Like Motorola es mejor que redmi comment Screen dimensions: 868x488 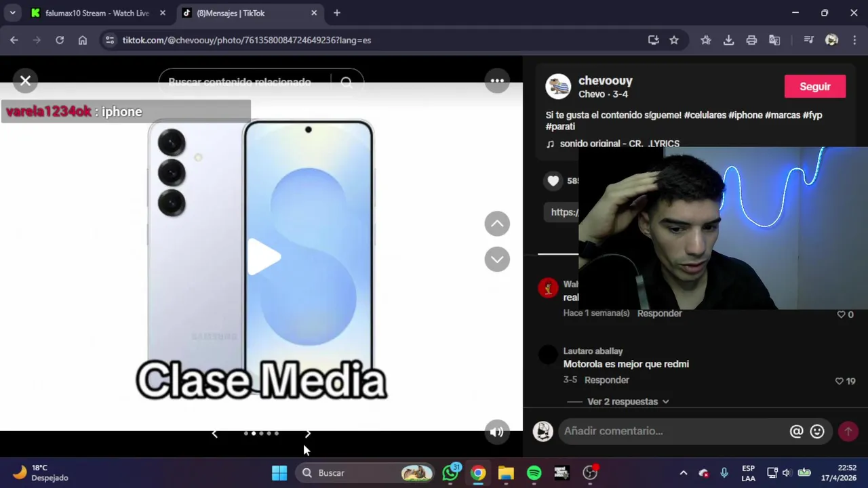(840, 381)
